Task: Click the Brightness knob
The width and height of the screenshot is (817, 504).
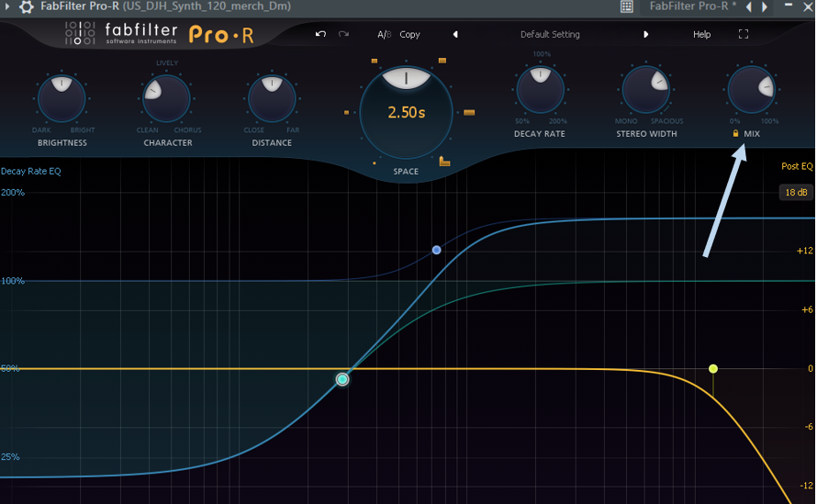Action: 61,97
